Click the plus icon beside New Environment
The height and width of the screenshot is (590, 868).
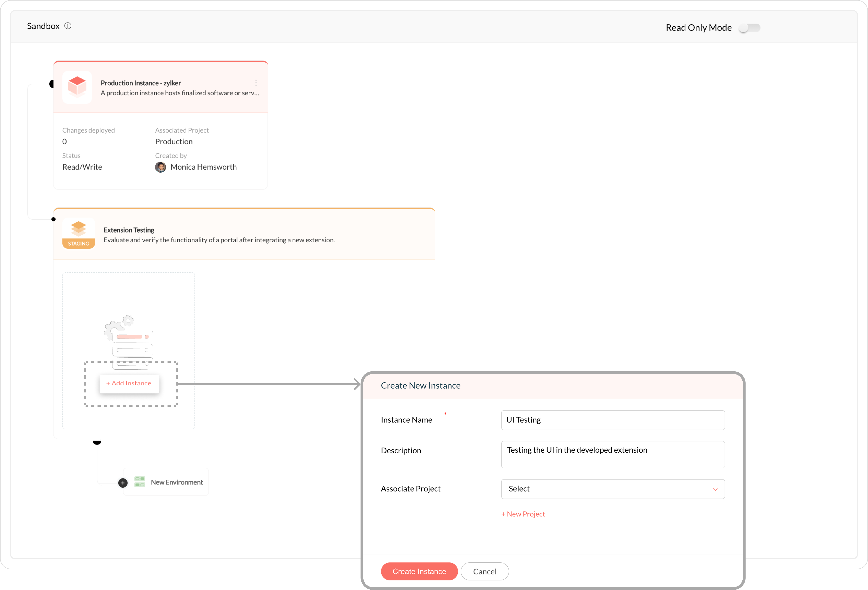click(x=123, y=483)
